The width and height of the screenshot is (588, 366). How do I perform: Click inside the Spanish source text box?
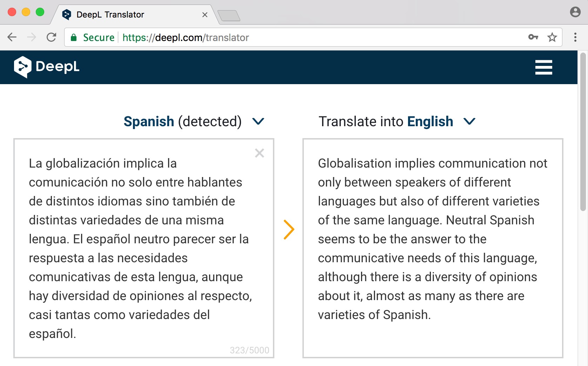pyautogui.click(x=144, y=248)
